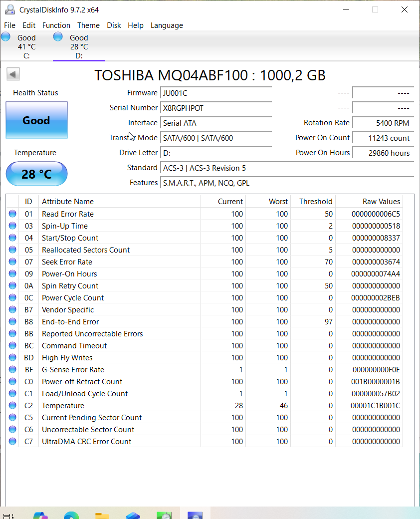
Task: Click status icon for Reported Uncorrectable Errors
Action: 12,333
